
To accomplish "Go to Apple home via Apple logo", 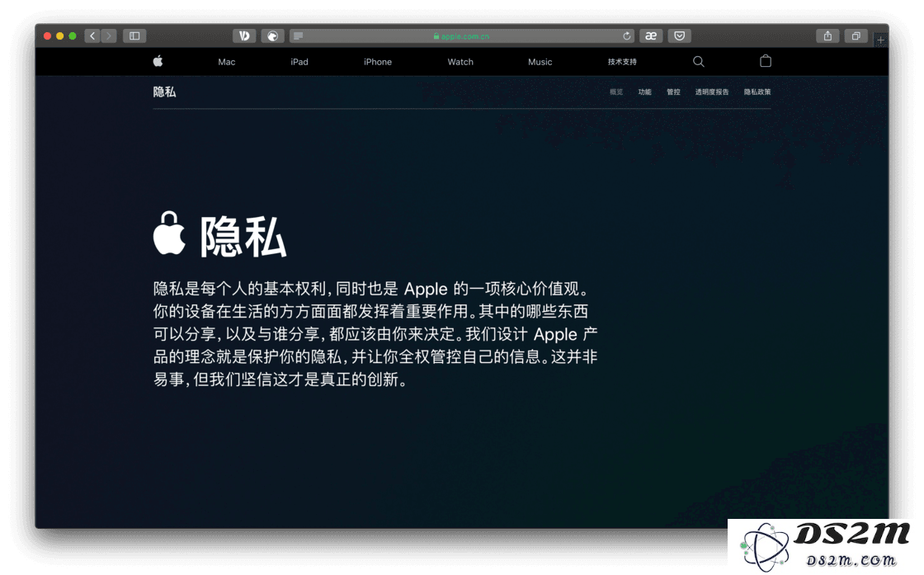I will click(158, 61).
